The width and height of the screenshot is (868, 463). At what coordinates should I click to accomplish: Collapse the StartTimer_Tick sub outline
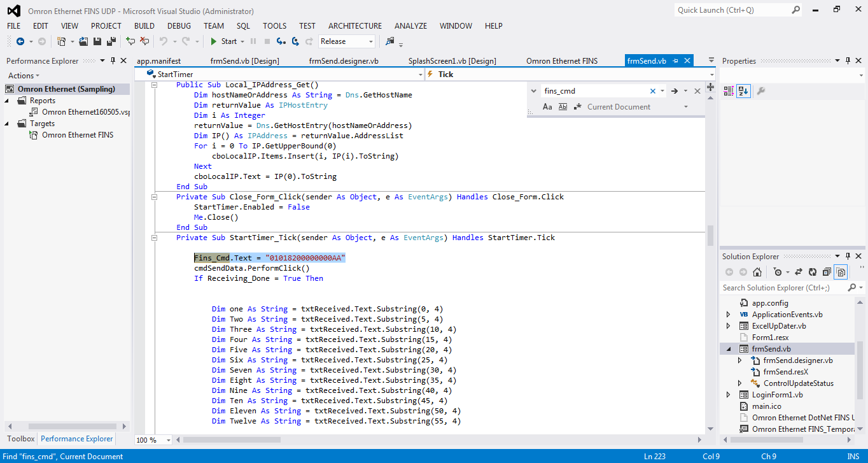[154, 238]
